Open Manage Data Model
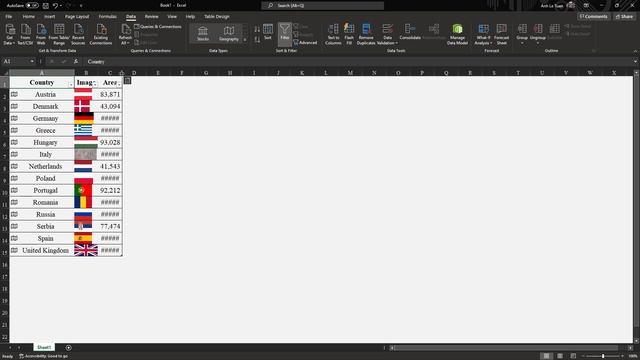The image size is (640, 360). (457, 34)
